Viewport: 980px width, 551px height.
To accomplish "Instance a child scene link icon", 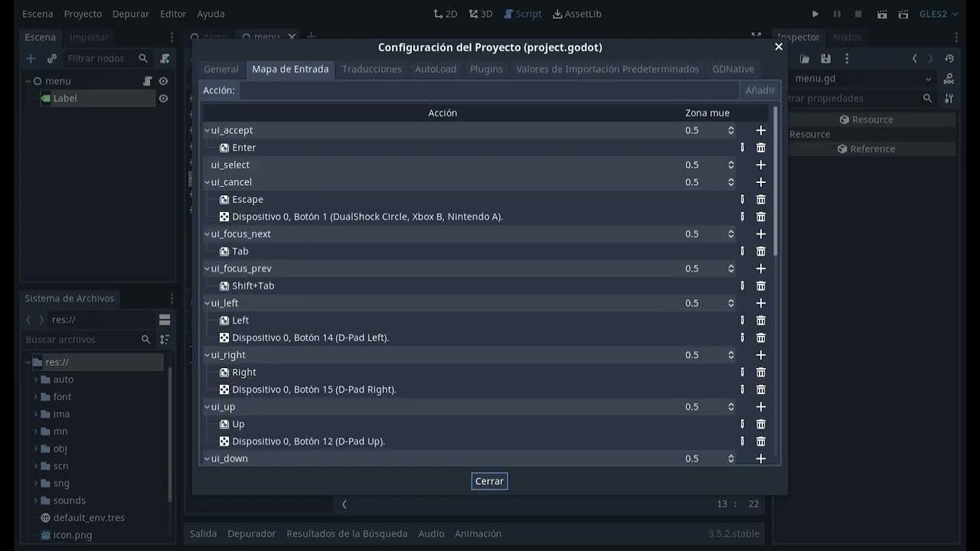I will pos(52,58).
